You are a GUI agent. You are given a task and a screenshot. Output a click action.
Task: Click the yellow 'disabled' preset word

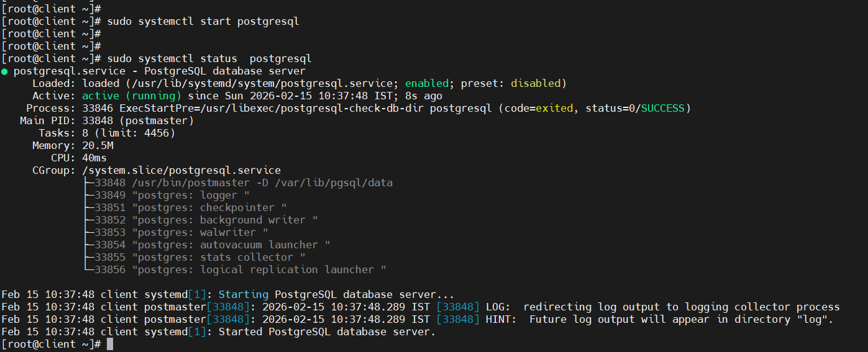click(535, 83)
